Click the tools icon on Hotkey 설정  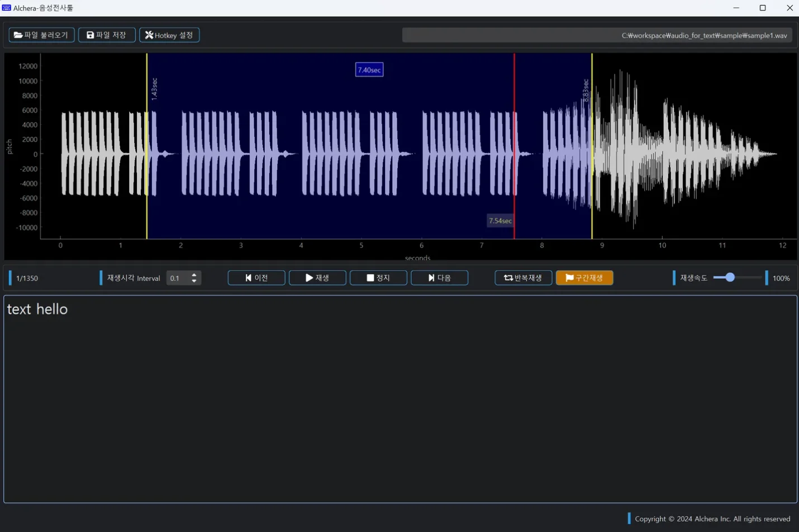click(x=149, y=35)
